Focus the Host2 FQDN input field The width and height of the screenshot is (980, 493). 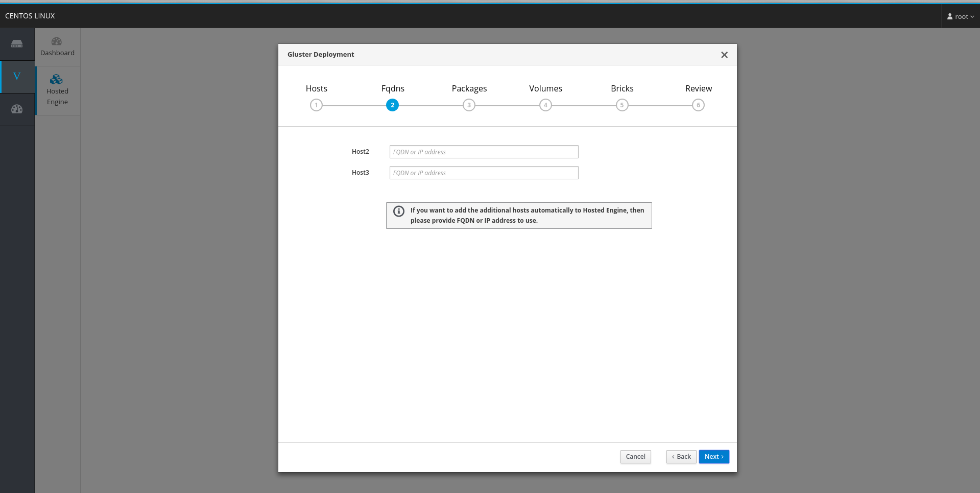click(x=484, y=152)
